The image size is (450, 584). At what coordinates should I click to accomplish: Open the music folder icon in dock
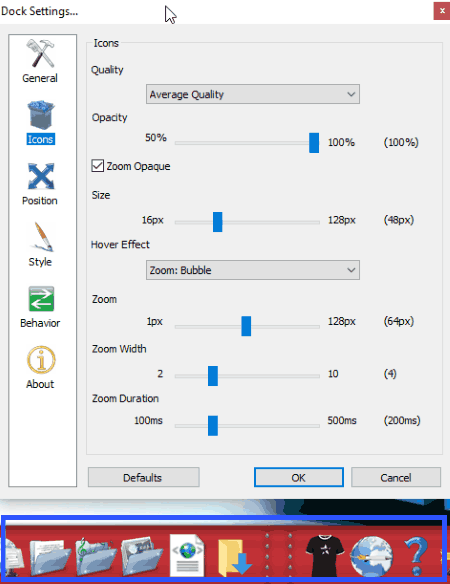pyautogui.click(x=95, y=556)
